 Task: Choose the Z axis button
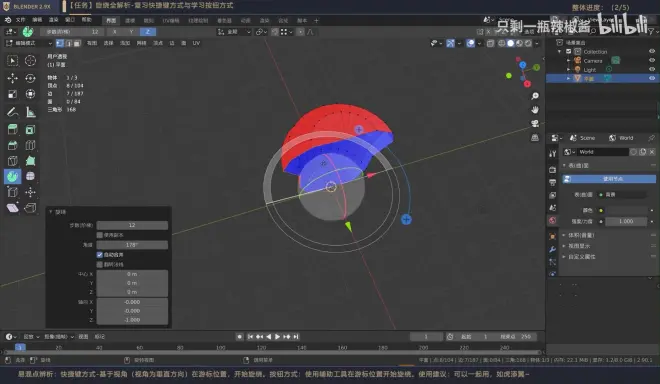coord(147,32)
